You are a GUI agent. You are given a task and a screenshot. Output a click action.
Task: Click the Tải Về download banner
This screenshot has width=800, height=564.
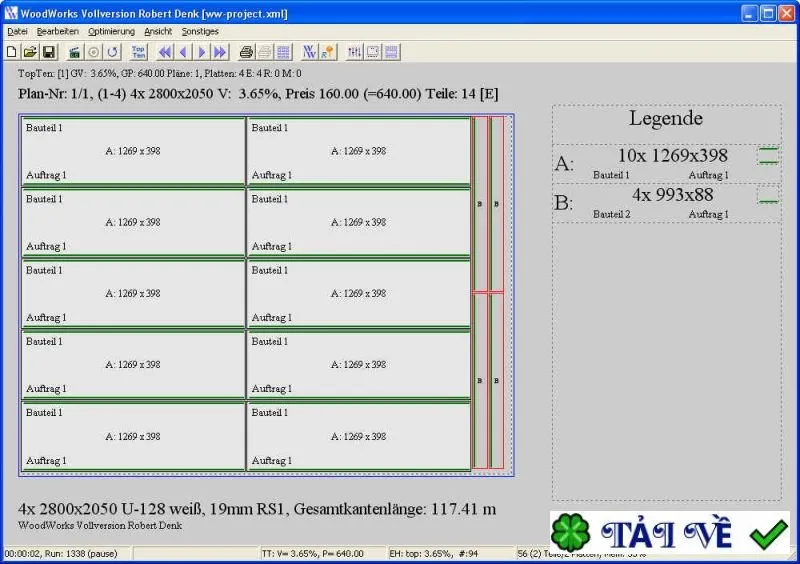(x=669, y=532)
